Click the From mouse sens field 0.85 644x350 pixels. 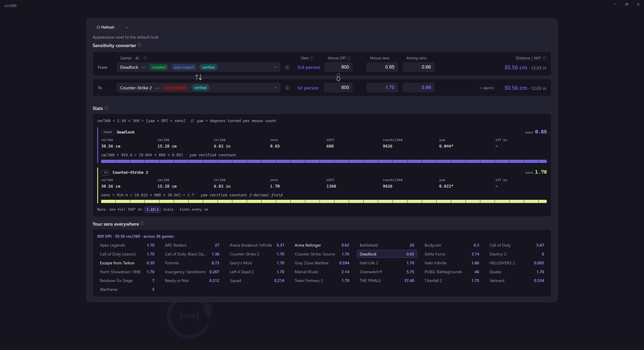382,67
